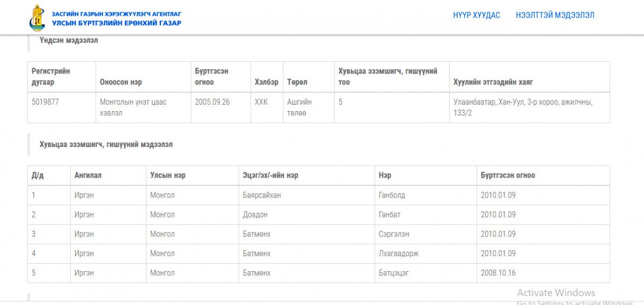Select registration number 5019877 cell
Screen dimensions: 644x305
click(45, 102)
